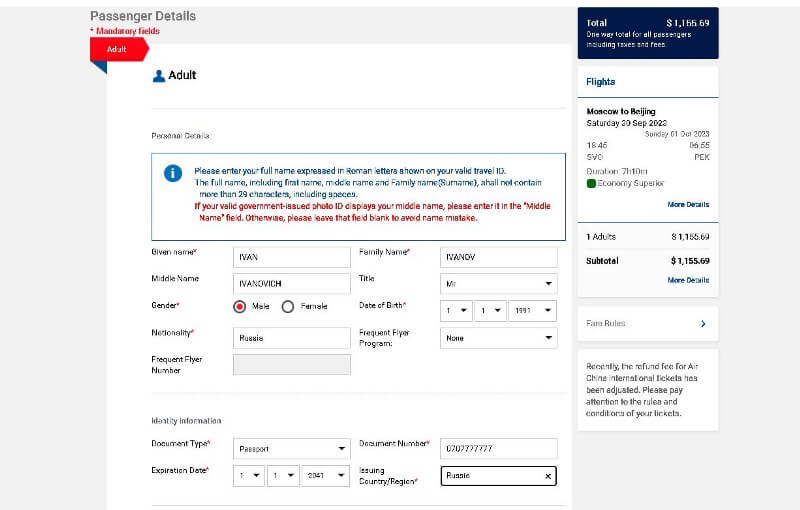Click the Sunday 01 Oct 2023 arrival date

click(677, 134)
